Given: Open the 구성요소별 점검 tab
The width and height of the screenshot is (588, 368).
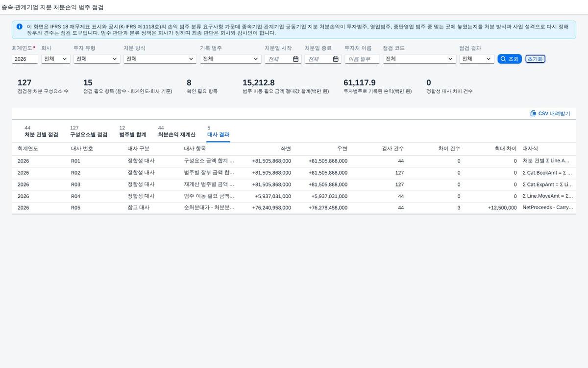Looking at the screenshot, I should (89, 131).
